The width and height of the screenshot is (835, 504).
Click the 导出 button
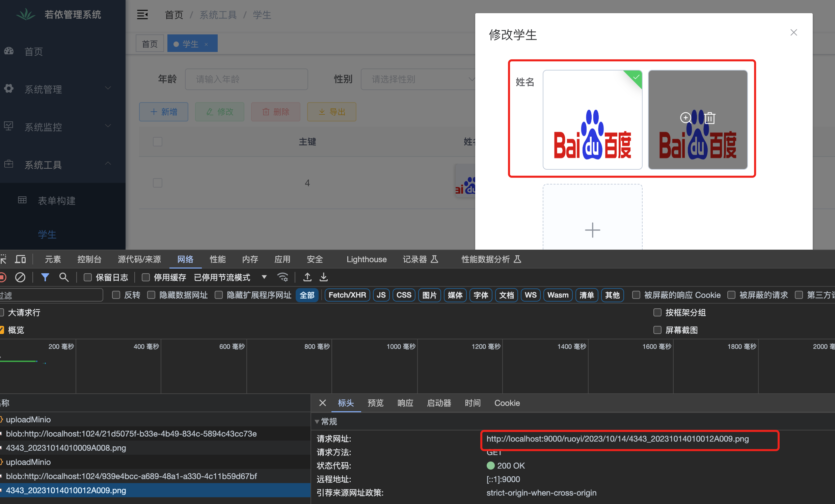click(331, 112)
